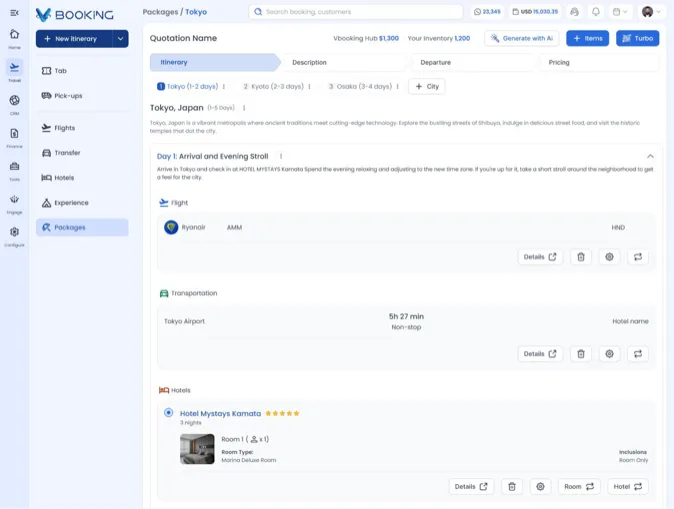Image resolution: width=674 pixels, height=509 pixels.
Task: Click the New Itinerary button
Action: tap(74, 39)
